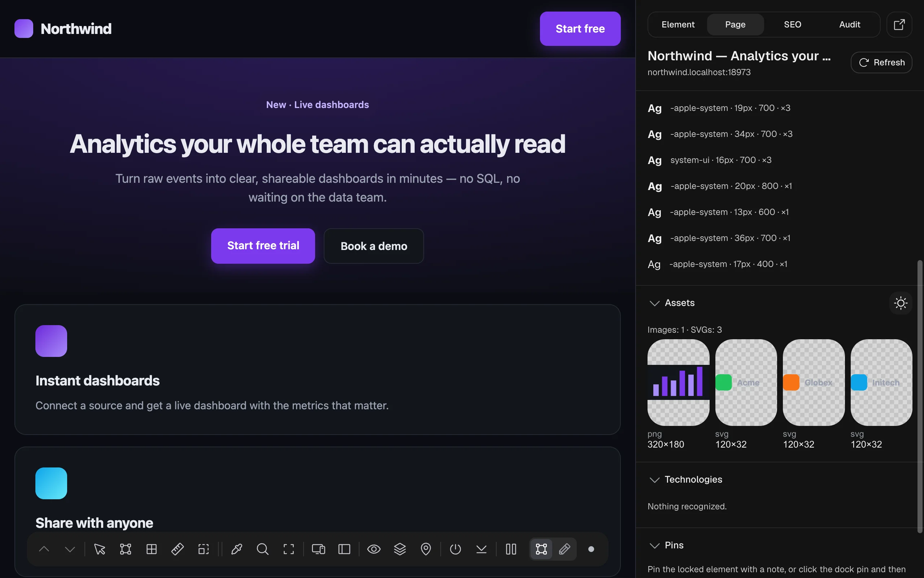
Task: Open the panel in a new window
Action: pyautogui.click(x=899, y=25)
